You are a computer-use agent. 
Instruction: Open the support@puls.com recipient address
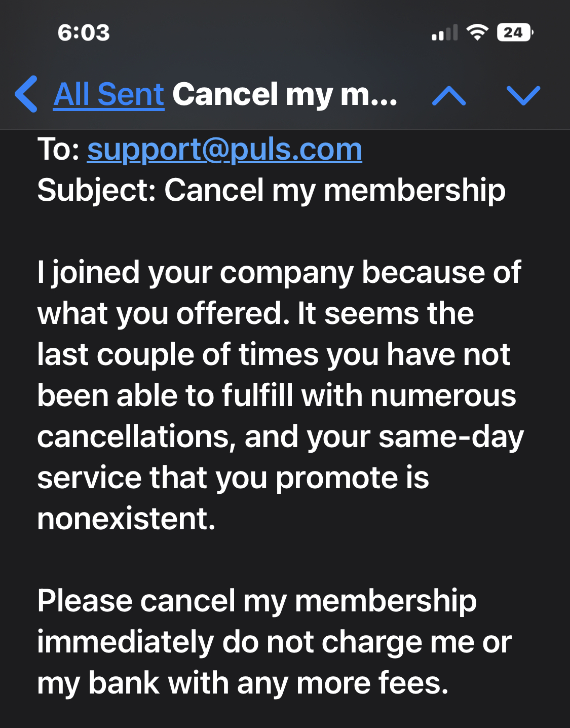(224, 150)
